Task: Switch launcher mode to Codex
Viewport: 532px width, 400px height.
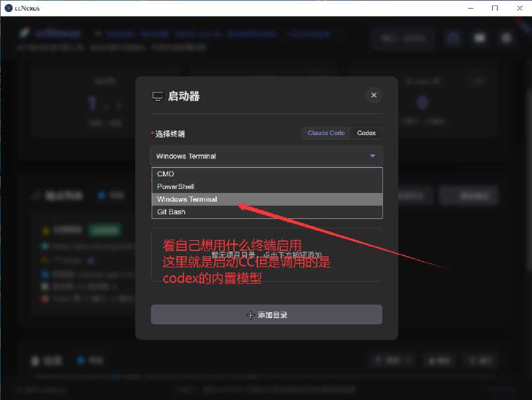Action: coord(366,133)
